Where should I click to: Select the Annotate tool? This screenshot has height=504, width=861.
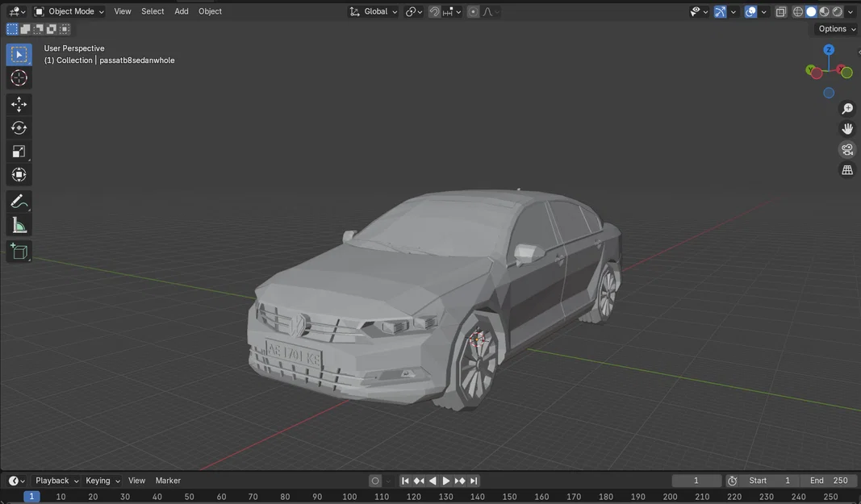click(x=19, y=200)
